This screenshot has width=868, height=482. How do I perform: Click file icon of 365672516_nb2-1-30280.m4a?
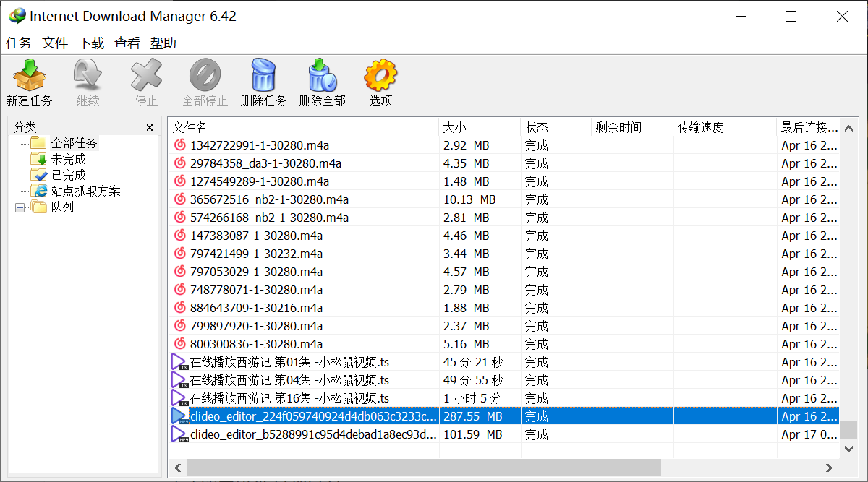coord(180,199)
